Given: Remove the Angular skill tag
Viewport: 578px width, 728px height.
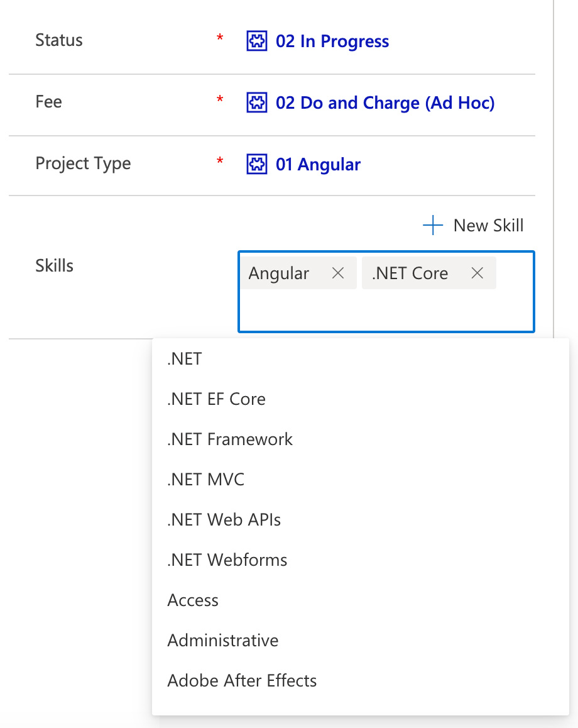Looking at the screenshot, I should point(338,273).
